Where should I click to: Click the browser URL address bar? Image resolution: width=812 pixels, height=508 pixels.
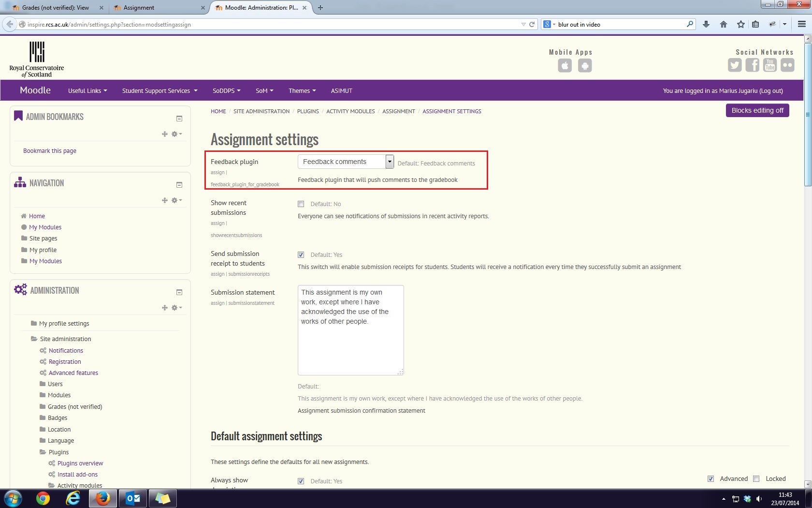273,24
